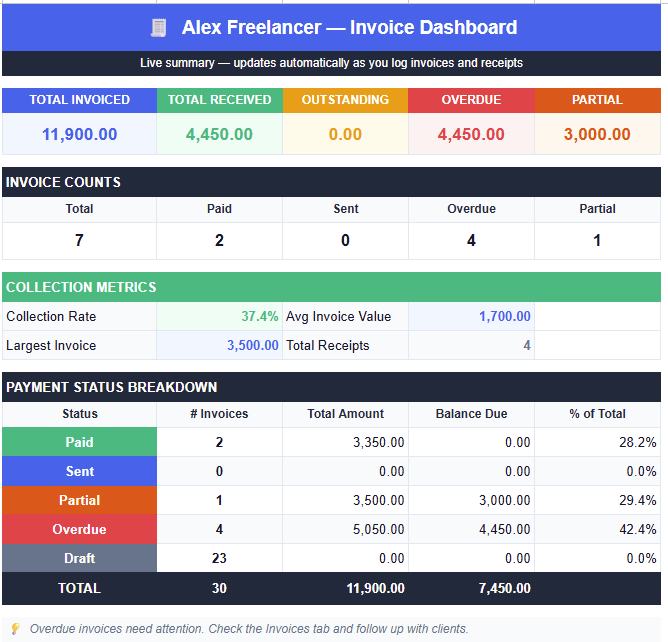This screenshot has width=668, height=642.
Task: Click the TOTAL label in the bottom row
Action: [x=79, y=588]
